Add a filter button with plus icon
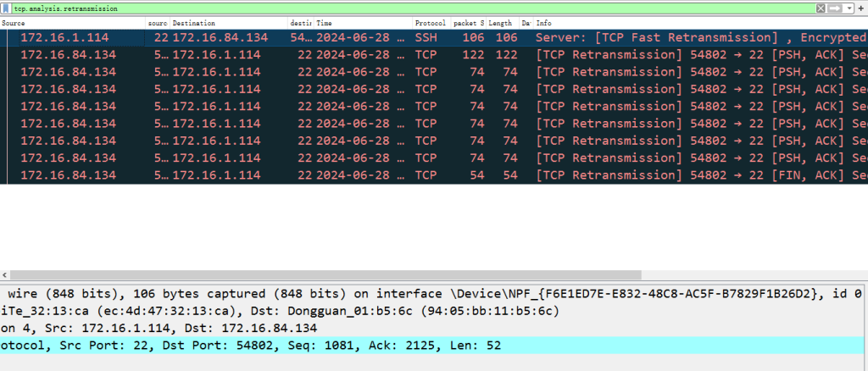The height and width of the screenshot is (371, 868). [860, 8]
